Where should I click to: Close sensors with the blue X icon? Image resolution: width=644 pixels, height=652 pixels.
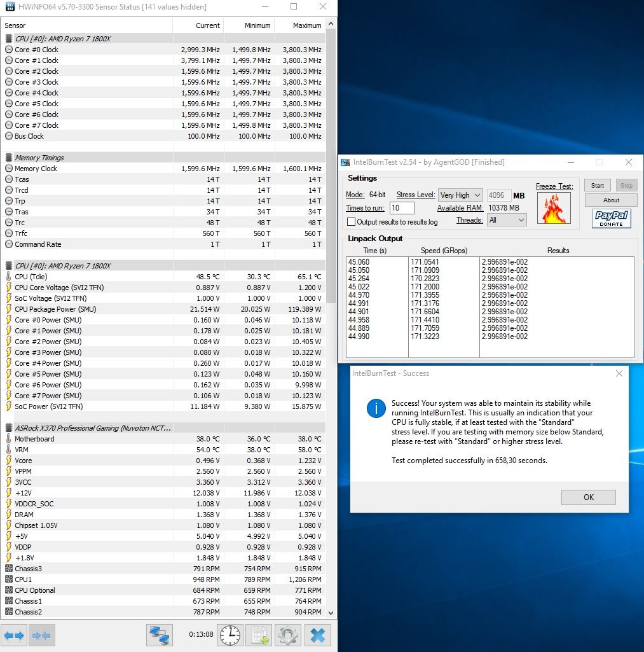coord(318,635)
